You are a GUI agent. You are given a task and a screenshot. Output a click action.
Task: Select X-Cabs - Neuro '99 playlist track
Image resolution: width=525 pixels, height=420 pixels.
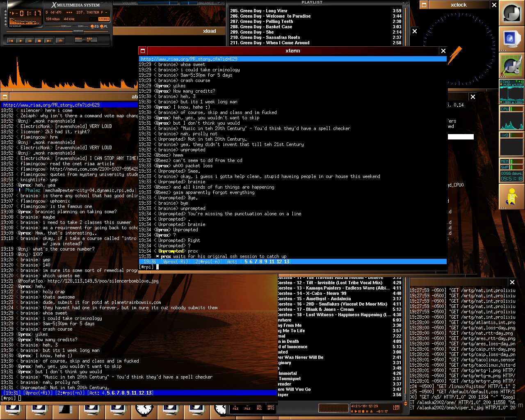click(x=340, y=293)
